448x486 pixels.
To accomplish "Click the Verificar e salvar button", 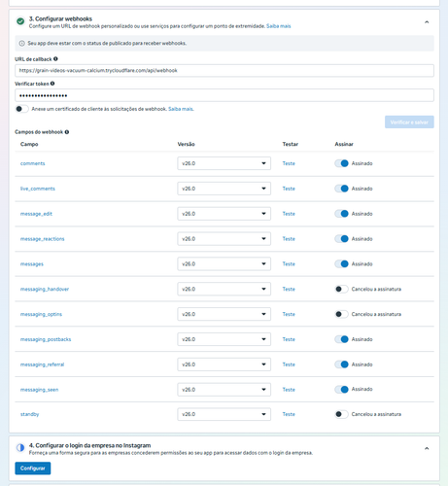I will tap(409, 122).
